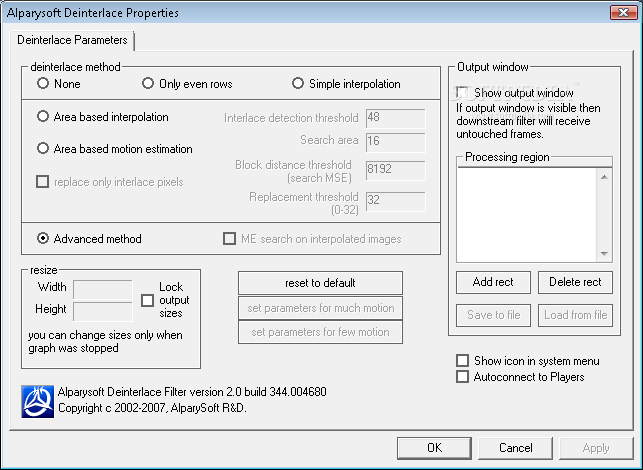Click 'downstream filter will receive' description text
This screenshot has width=643, height=470.
(x=523, y=121)
